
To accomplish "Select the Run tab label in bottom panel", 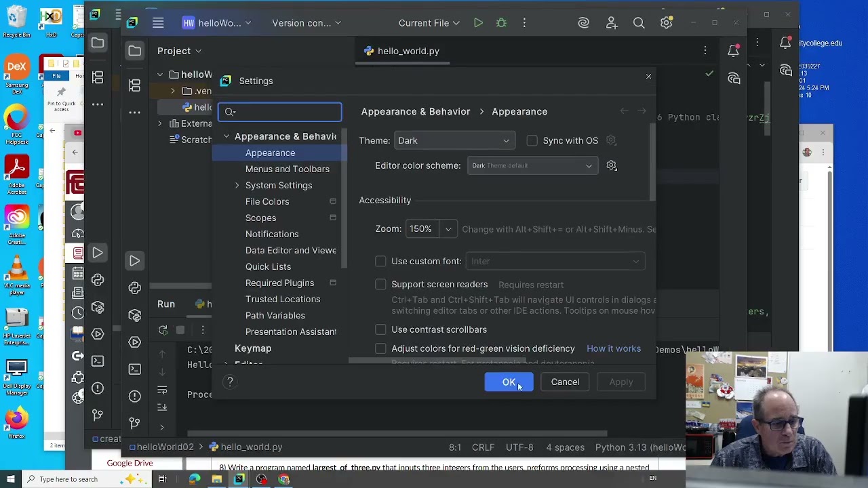I will [x=166, y=304].
